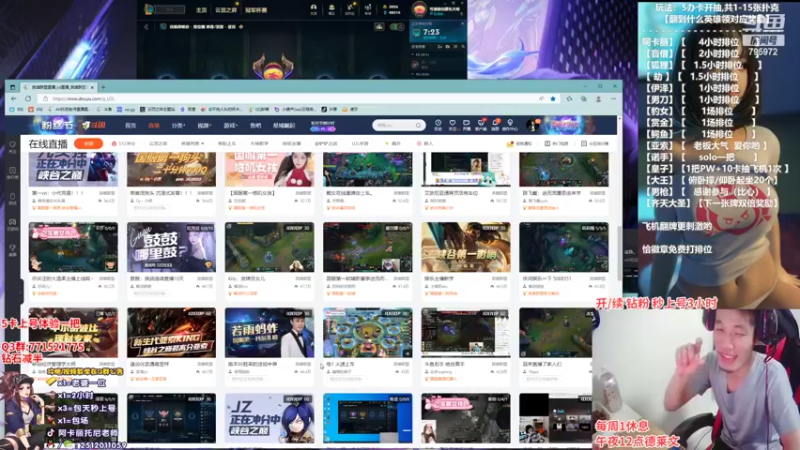Open 若雨蚂蚱 stream thumbnail
Viewport: 800px width, 450px height.
(269, 333)
